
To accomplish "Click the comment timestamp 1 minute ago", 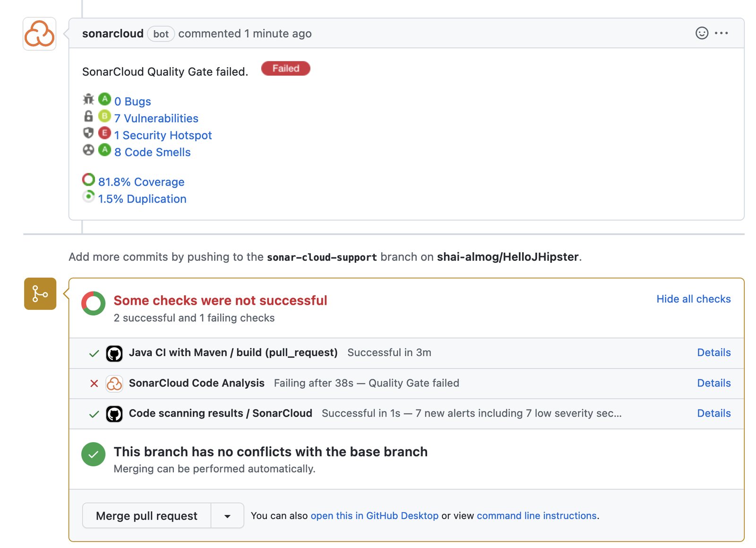I will pos(278,34).
